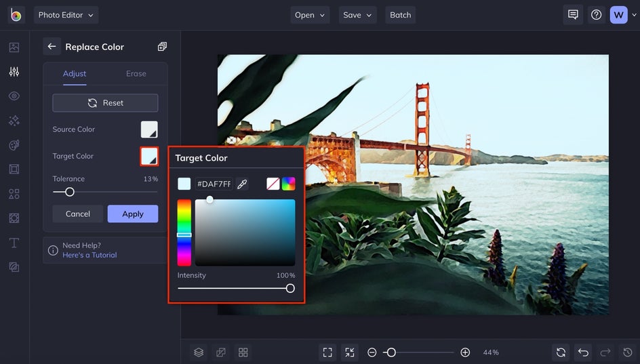The image size is (640, 364).
Task: Click the fill screen collapse-arrows icon
Action: (x=350, y=352)
